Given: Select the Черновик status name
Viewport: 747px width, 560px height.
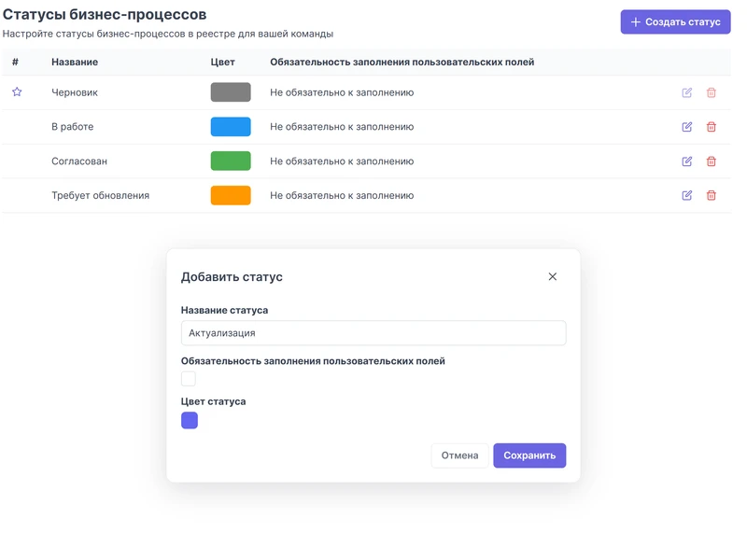Looking at the screenshot, I should point(75,92).
